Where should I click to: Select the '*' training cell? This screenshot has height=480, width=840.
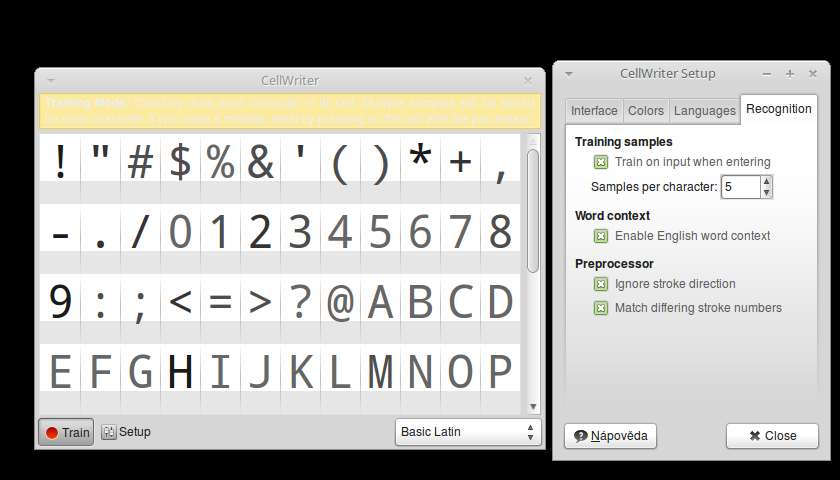(x=421, y=167)
